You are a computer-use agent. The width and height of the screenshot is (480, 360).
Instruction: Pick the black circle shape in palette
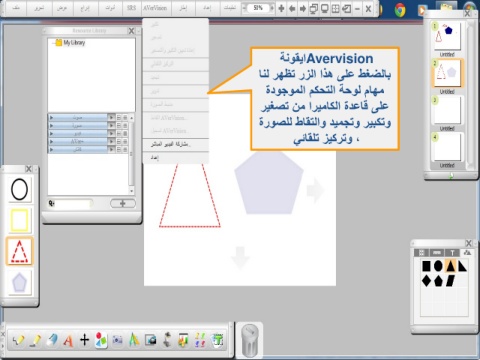pyautogui.click(x=438, y=266)
